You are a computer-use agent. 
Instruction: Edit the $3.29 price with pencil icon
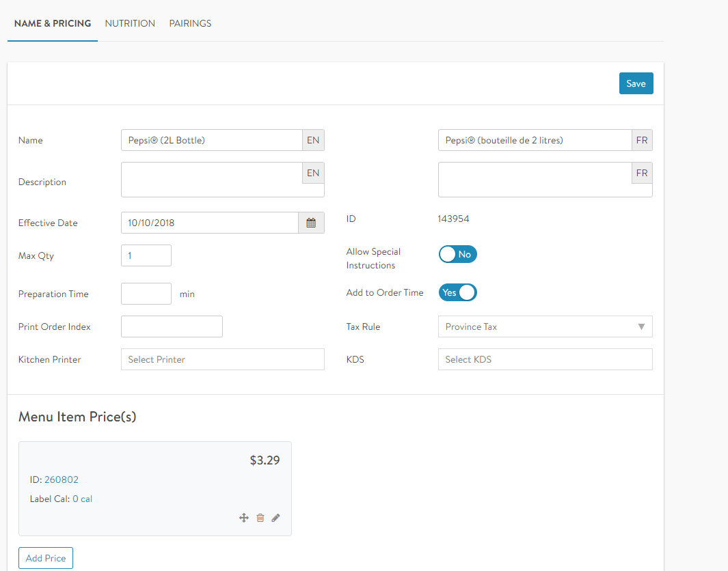pyautogui.click(x=275, y=518)
